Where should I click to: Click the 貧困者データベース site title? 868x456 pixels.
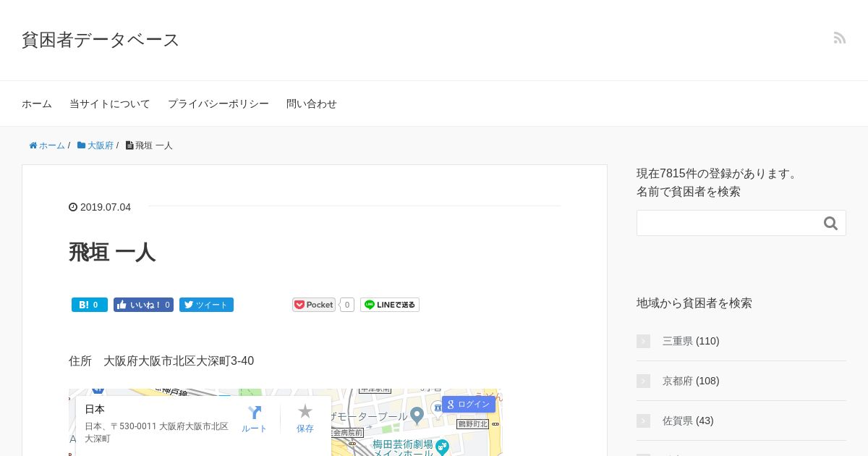pos(101,40)
